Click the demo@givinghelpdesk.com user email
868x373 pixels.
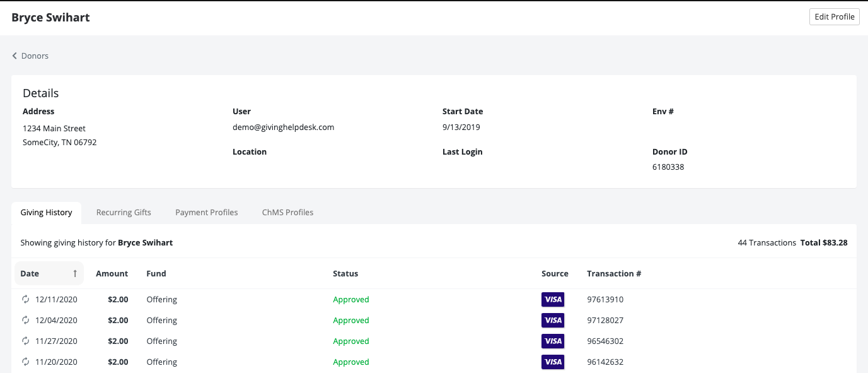(x=283, y=127)
